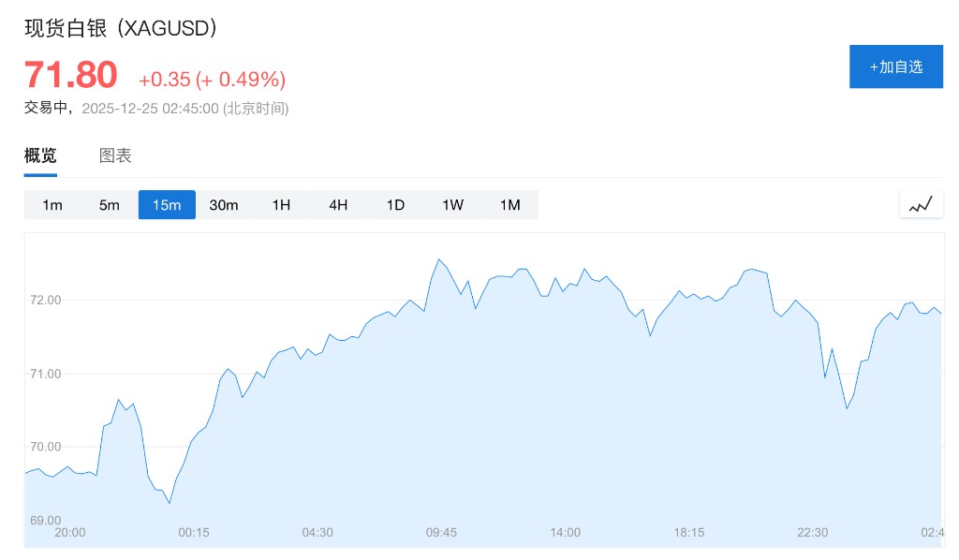Image resolution: width=959 pixels, height=560 pixels.
Task: Open the 图表 tab
Action: [x=115, y=156]
